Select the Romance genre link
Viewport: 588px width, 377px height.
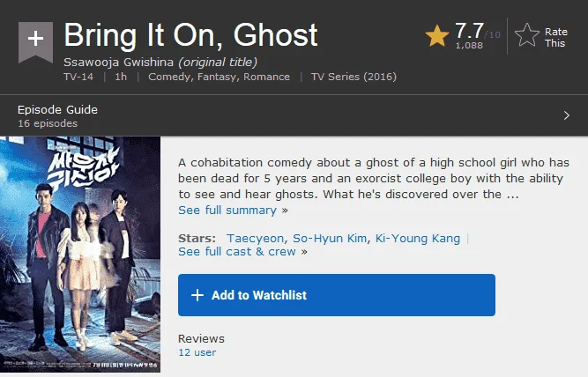coord(266,77)
